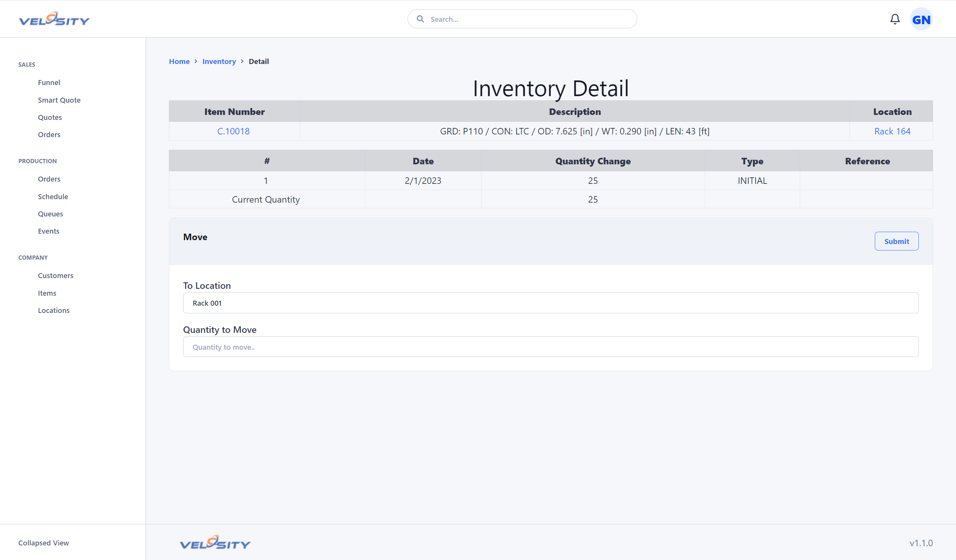This screenshot has width=956, height=560.
Task: Click the INITIAL type cell
Action: click(752, 181)
